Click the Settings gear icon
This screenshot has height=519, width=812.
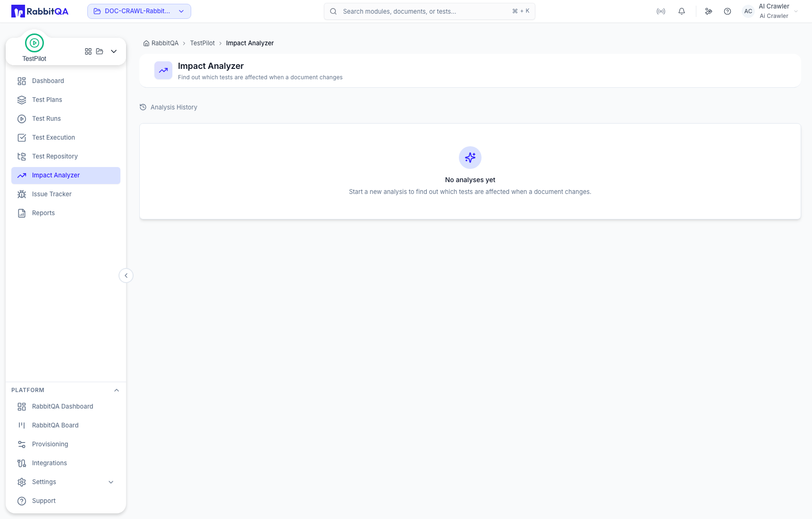click(x=22, y=482)
